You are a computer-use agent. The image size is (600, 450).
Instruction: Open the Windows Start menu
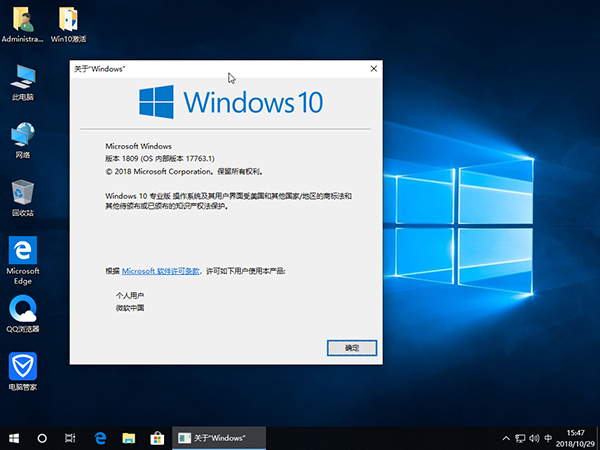(x=14, y=438)
